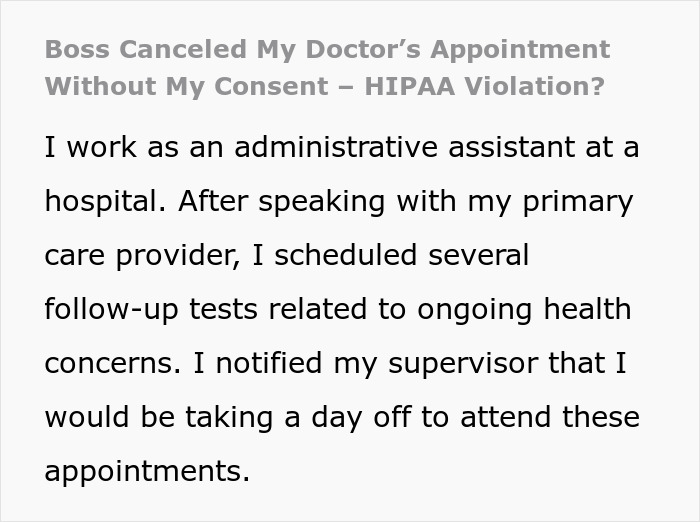Click the word "several" in the body
700x522 pixels.
pyautogui.click(x=477, y=255)
